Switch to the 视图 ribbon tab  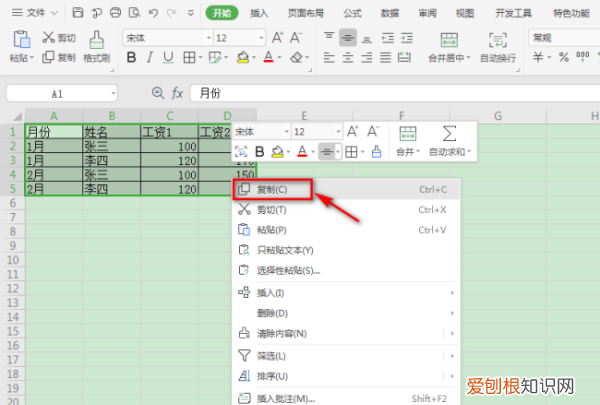click(465, 13)
